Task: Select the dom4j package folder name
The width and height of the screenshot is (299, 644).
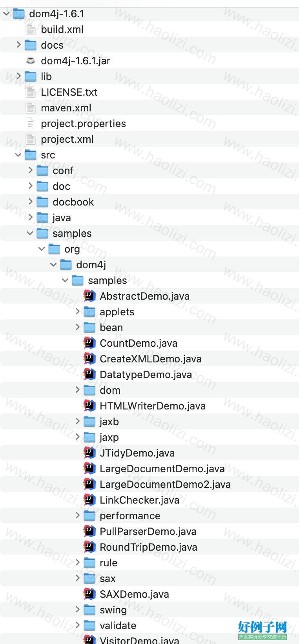Action: 91,265
